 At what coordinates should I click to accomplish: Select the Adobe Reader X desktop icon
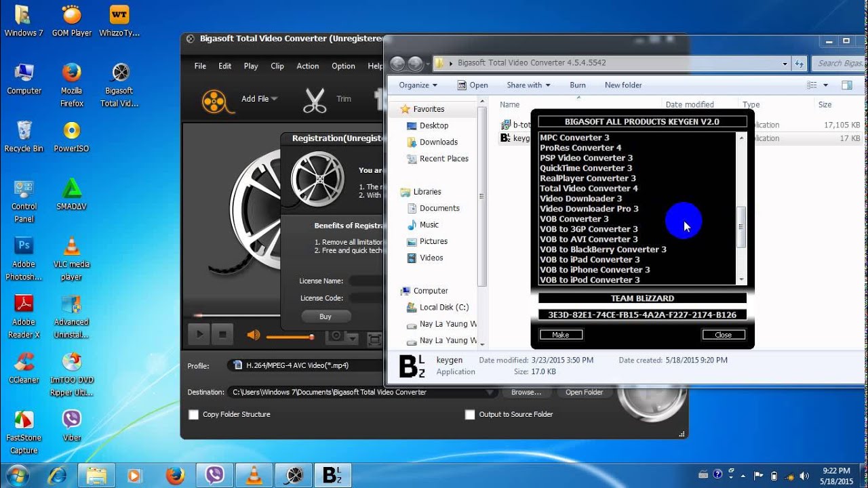coord(24,317)
